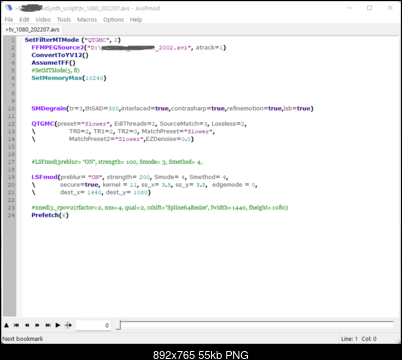Image resolution: width=402 pixels, height=360 pixels.
Task: Click dest_x= 1440 on line 21
Action: [x=81, y=192]
